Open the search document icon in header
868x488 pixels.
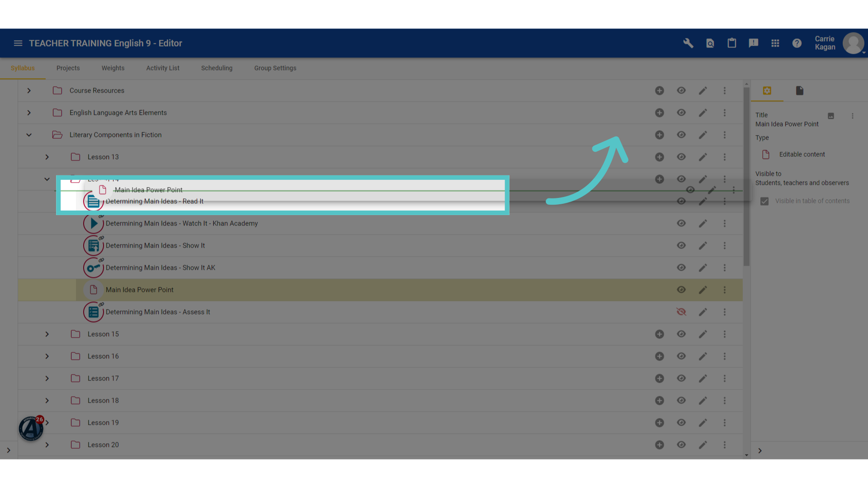tap(710, 43)
